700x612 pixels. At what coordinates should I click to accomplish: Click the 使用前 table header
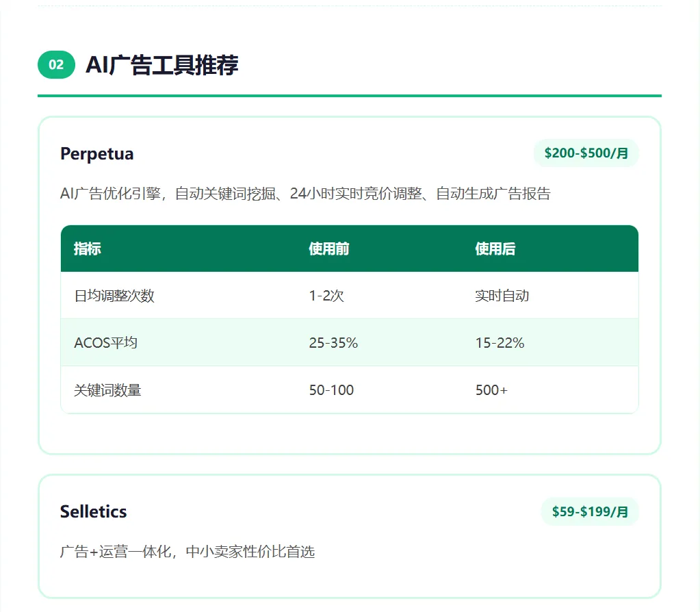(x=329, y=248)
